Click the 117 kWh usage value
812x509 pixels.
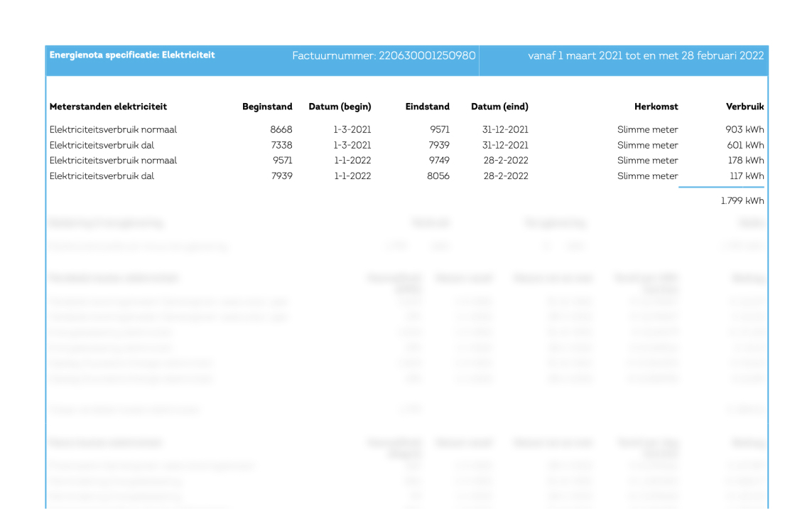click(x=747, y=176)
